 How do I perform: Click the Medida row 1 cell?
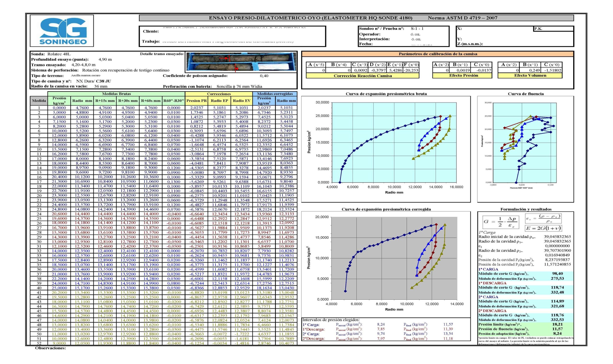click(39, 108)
